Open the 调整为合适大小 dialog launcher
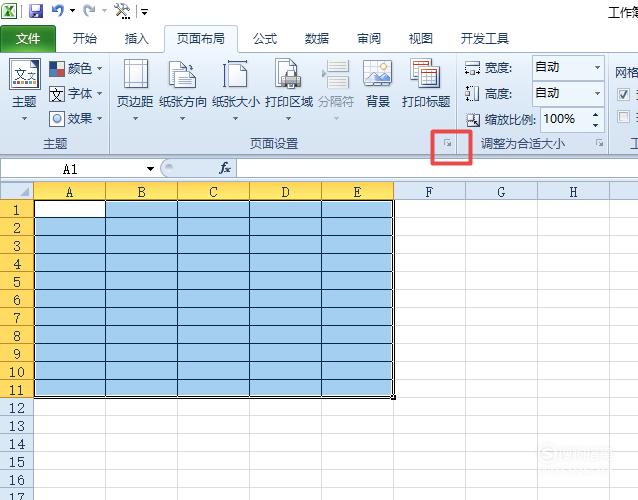This screenshot has height=500, width=638. [599, 143]
